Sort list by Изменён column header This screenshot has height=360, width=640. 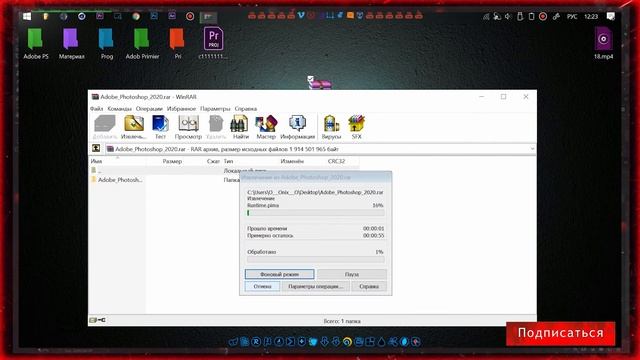[x=292, y=161]
